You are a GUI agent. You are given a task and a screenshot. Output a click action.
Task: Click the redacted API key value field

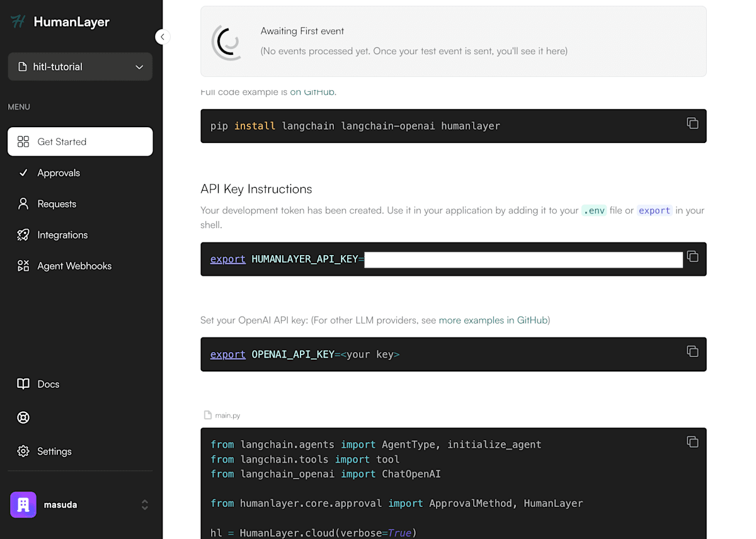(524, 259)
